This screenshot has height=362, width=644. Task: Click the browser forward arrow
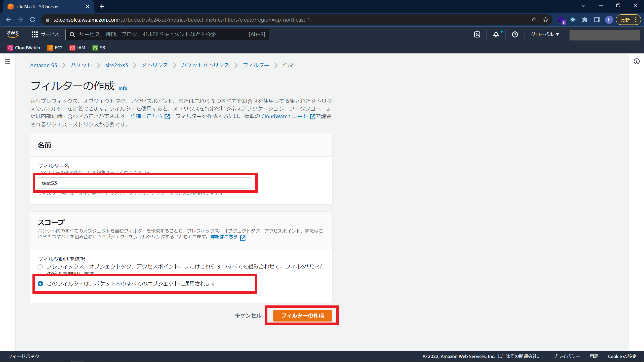pos(20,20)
